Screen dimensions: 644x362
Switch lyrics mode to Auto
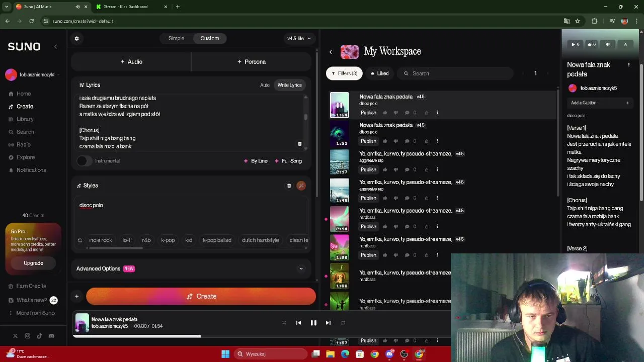265,85
